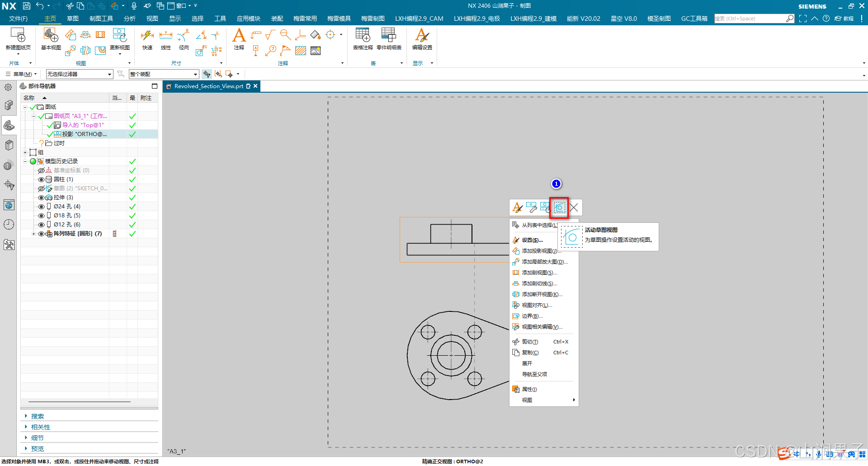Open the 文件(F) menu
This screenshot has height=466, width=868.
click(19, 19)
